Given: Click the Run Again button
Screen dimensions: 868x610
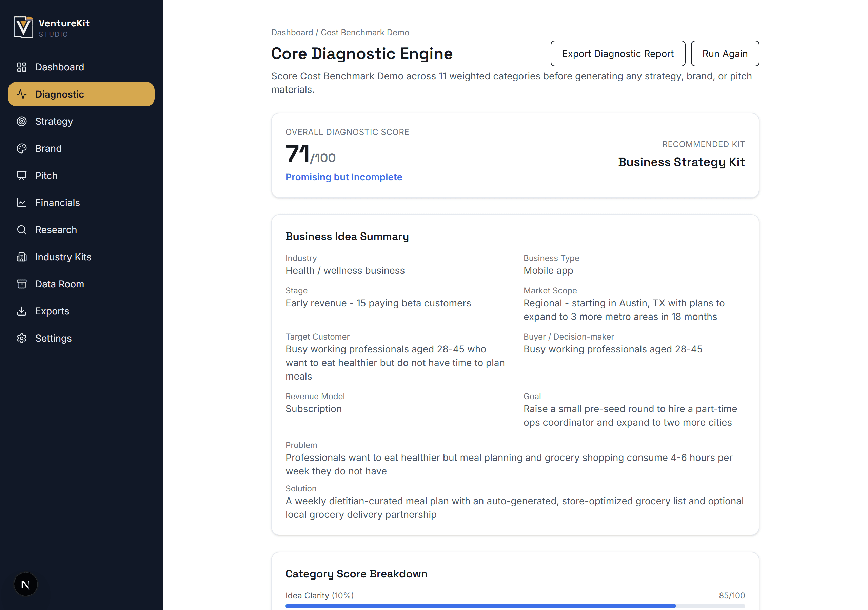Looking at the screenshot, I should pyautogui.click(x=725, y=54).
